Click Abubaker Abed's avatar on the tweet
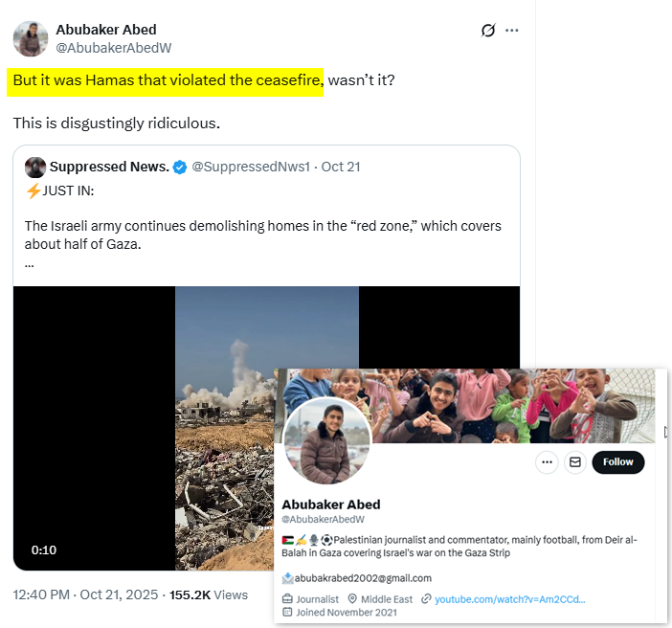672x628 pixels. coord(31,38)
